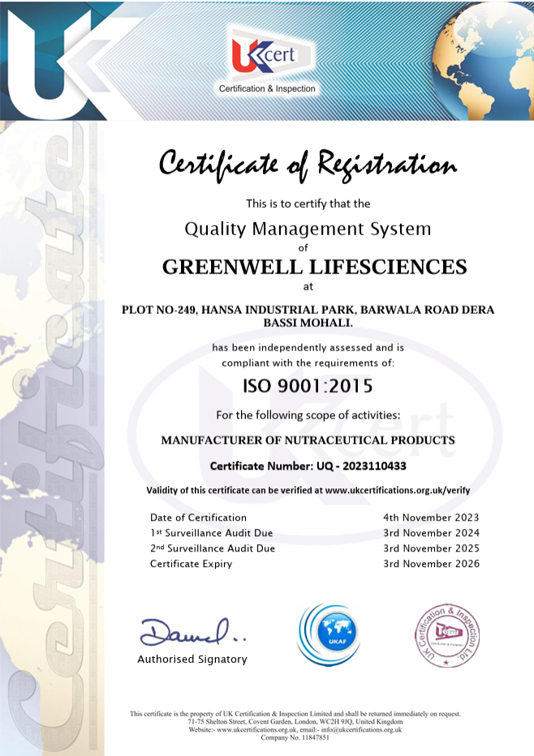Click 'Company No. 11847851' in footer

295,737
